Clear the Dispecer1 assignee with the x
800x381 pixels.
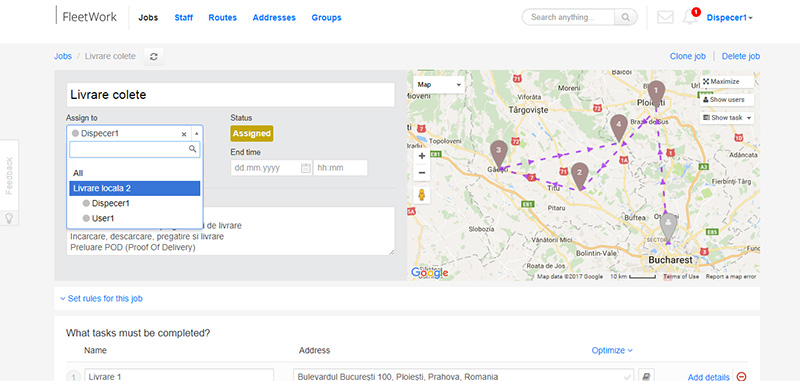coord(184,134)
